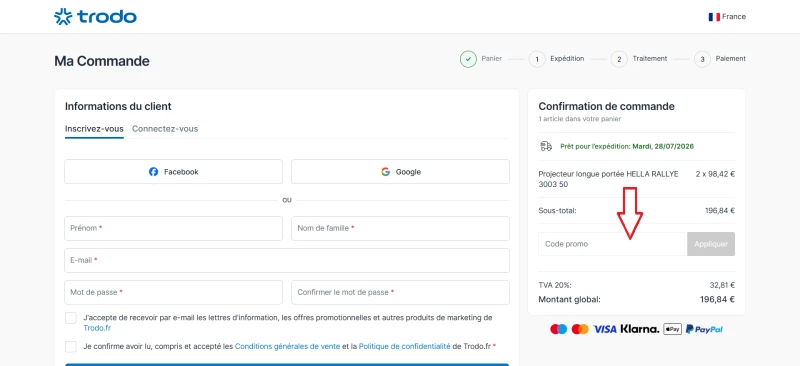This screenshot has height=366, width=800.
Task: Click product name Projecteur longue portée HELLA RALLYE
Action: 608,179
